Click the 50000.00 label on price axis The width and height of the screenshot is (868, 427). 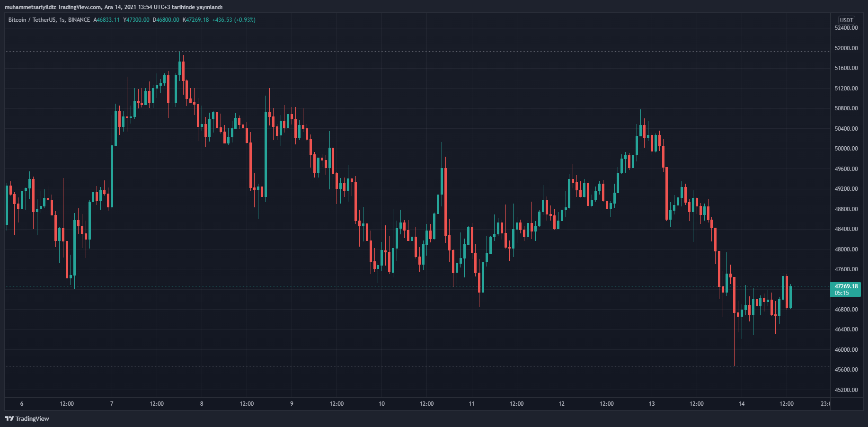(846, 149)
